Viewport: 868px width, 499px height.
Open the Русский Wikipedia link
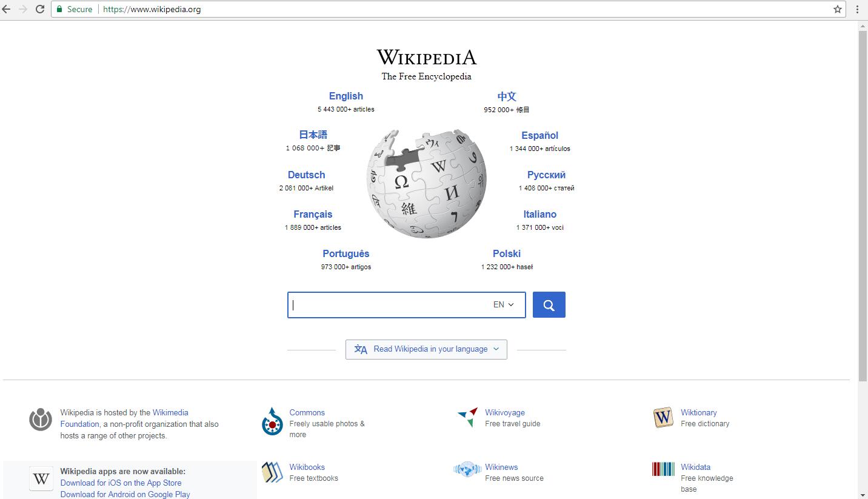point(547,175)
